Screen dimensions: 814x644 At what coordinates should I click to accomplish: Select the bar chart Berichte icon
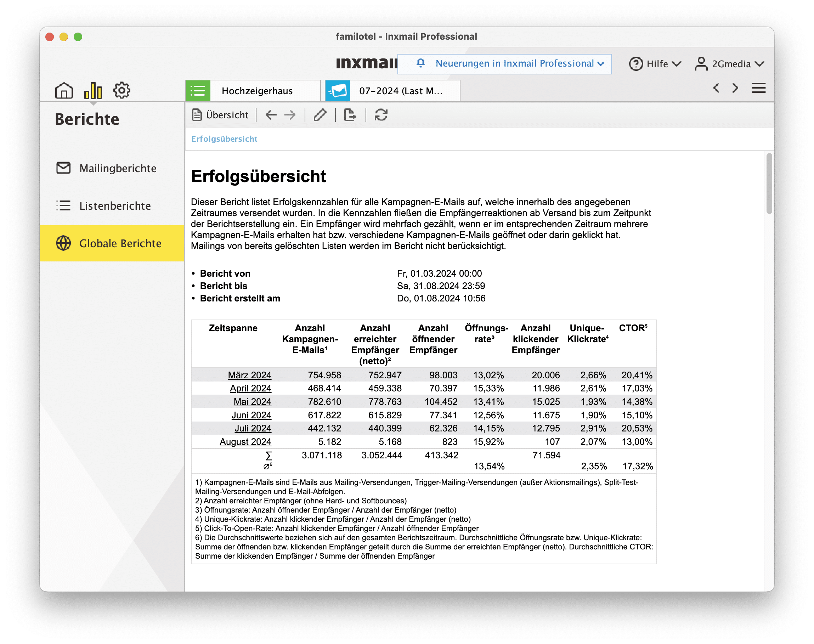[93, 90]
